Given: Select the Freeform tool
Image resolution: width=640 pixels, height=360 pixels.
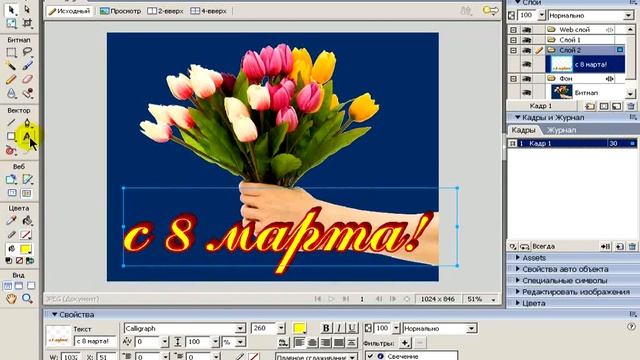Looking at the screenshot, I should pos(11,151).
